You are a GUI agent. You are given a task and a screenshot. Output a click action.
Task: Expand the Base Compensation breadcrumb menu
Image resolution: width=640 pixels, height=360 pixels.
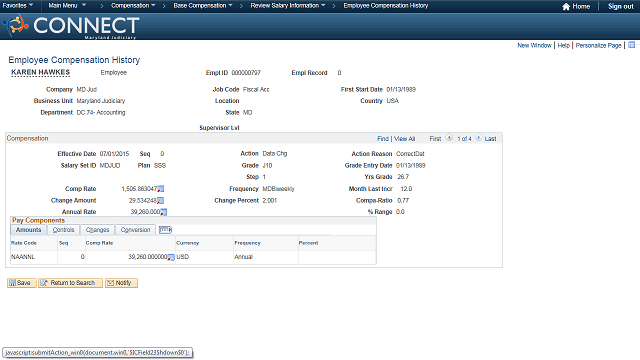coord(203,6)
